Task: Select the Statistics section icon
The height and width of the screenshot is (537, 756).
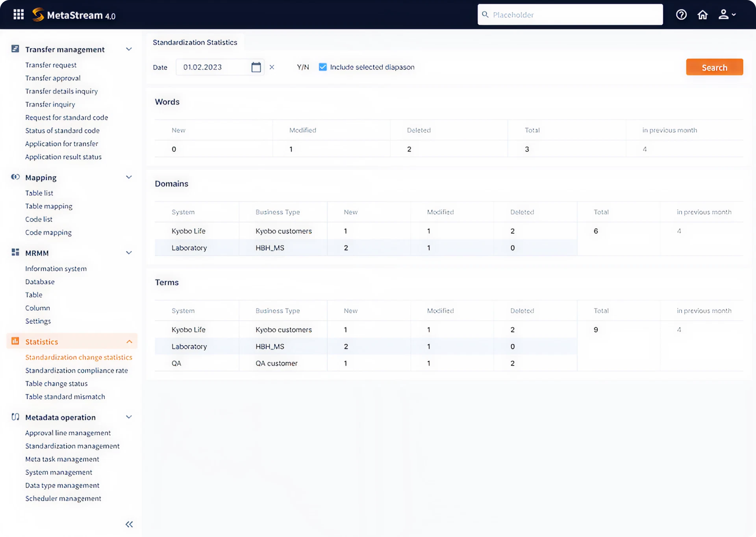Action: (x=15, y=341)
